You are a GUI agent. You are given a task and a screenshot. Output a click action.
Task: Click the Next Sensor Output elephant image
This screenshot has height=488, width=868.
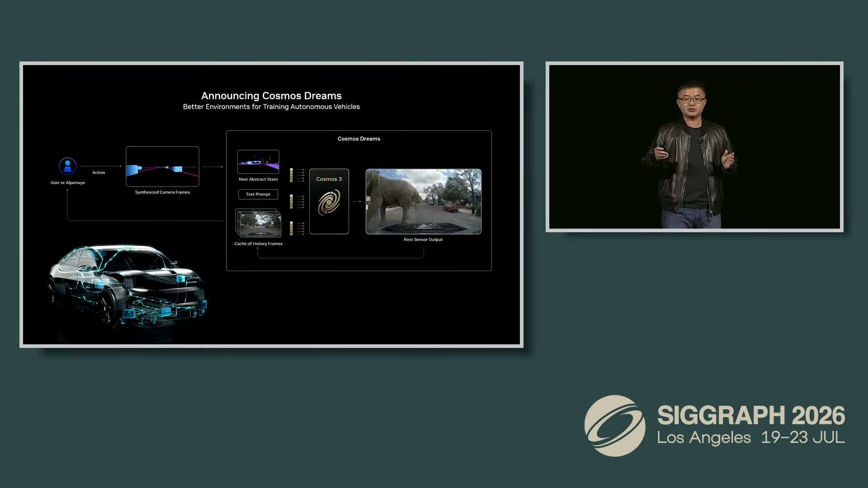[424, 202]
